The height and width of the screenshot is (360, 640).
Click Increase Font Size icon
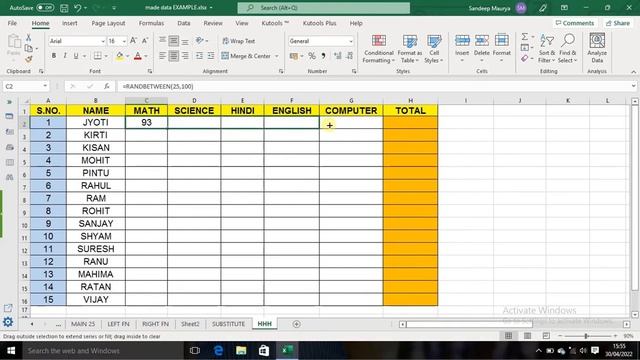(x=133, y=40)
